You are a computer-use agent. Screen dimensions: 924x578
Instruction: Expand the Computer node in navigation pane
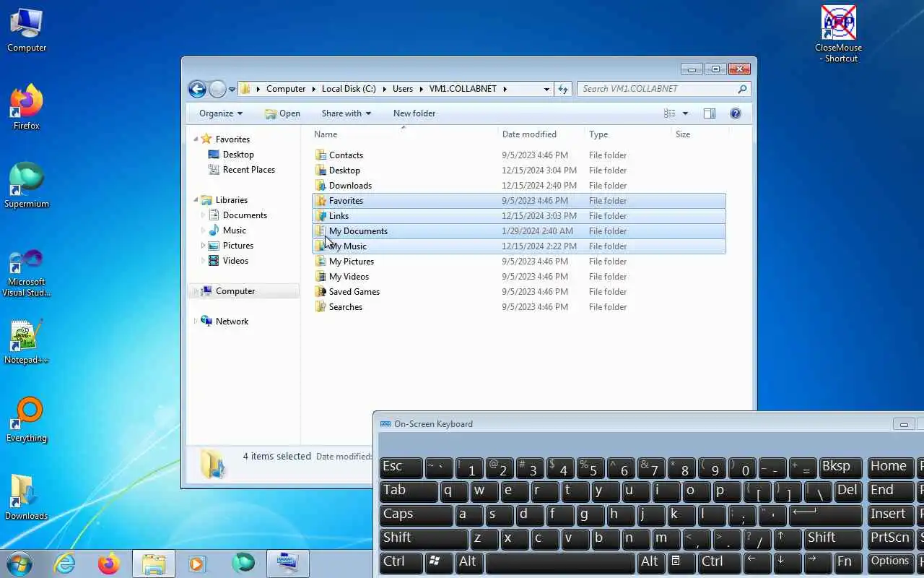(x=196, y=291)
